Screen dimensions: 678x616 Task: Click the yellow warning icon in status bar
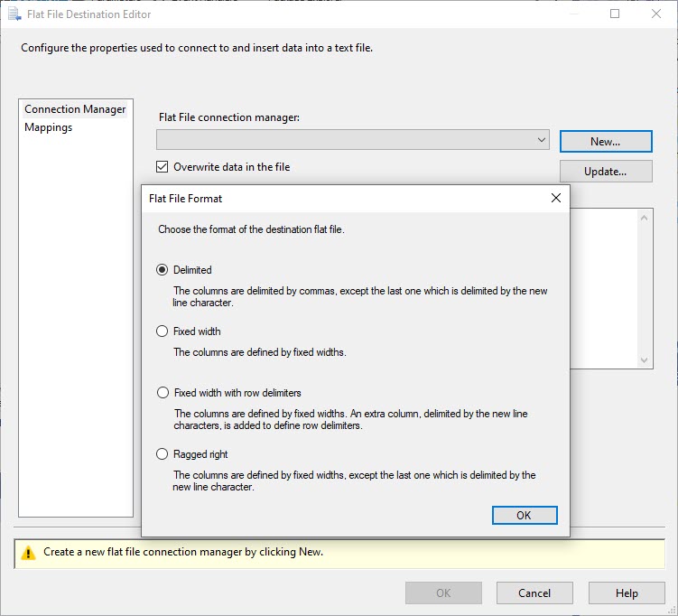(29, 553)
